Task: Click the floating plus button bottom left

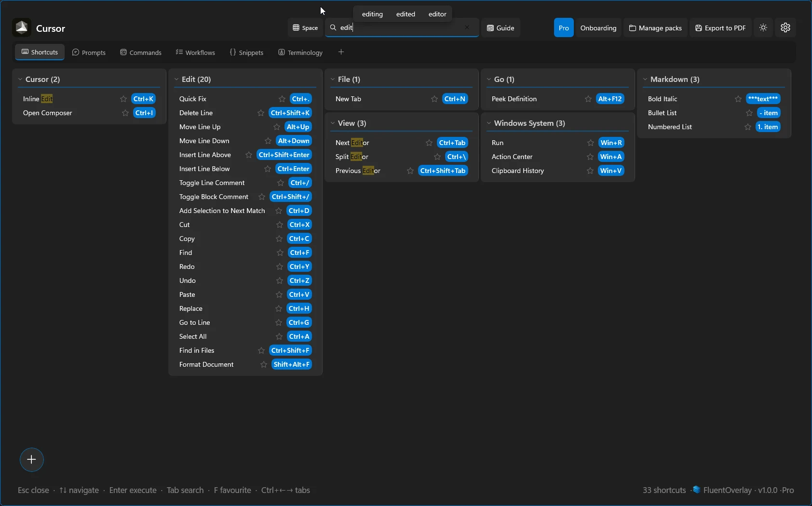Action: [x=31, y=459]
